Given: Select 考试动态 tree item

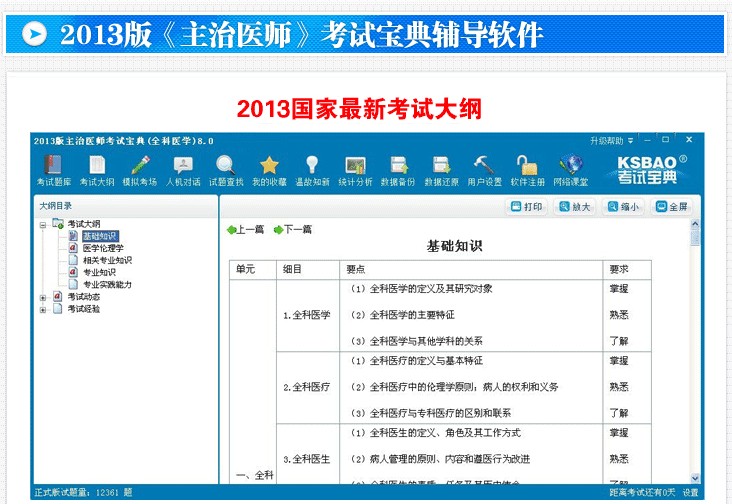Looking at the screenshot, I should click(x=84, y=297).
